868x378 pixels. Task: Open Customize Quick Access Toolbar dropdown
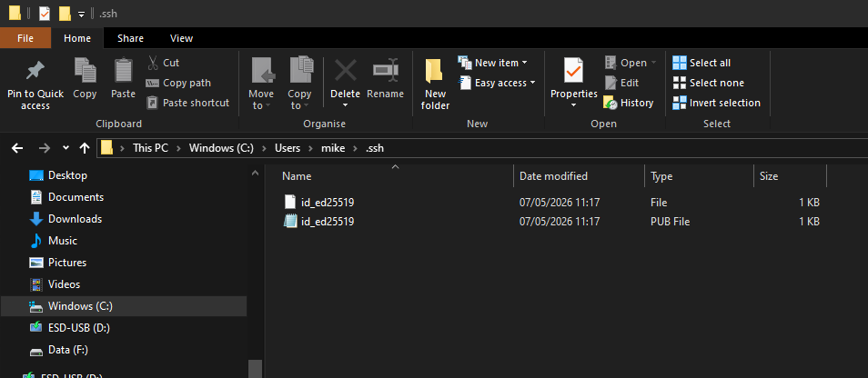click(81, 14)
